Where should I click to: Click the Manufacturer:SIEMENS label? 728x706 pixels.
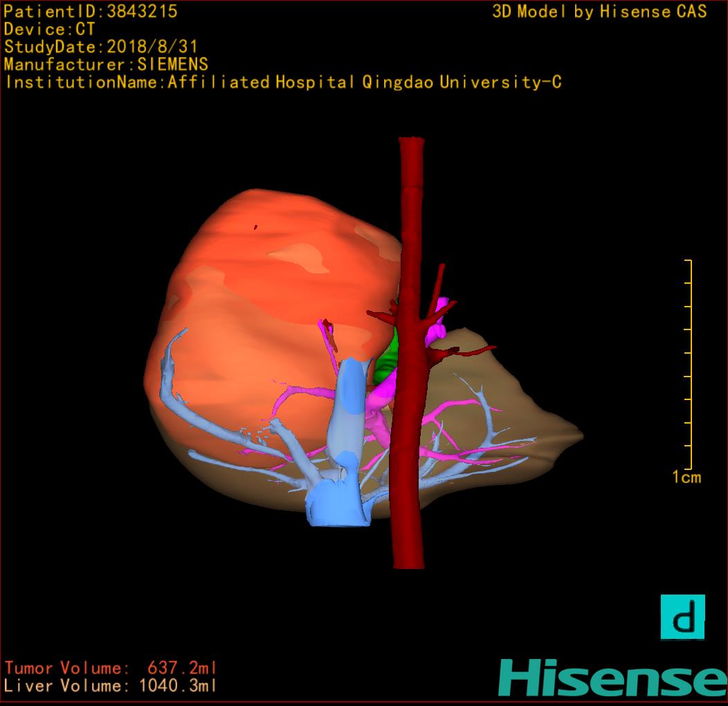pyautogui.click(x=106, y=64)
